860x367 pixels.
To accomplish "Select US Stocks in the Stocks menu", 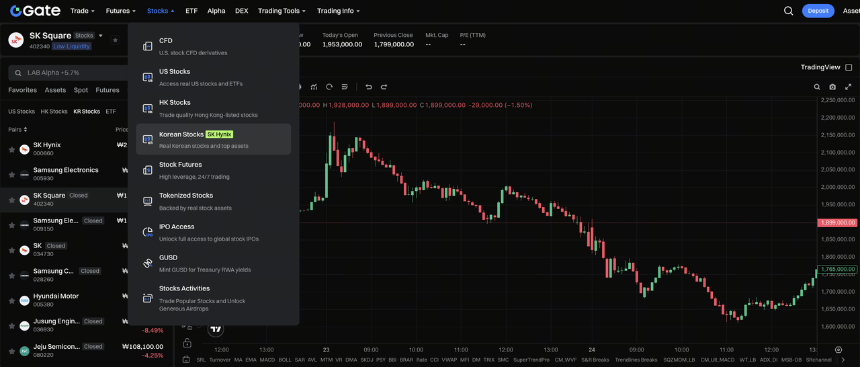I will coord(213,77).
